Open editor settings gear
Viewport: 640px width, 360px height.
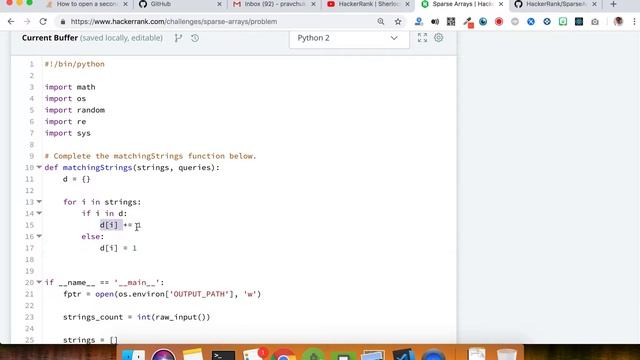coord(439,38)
